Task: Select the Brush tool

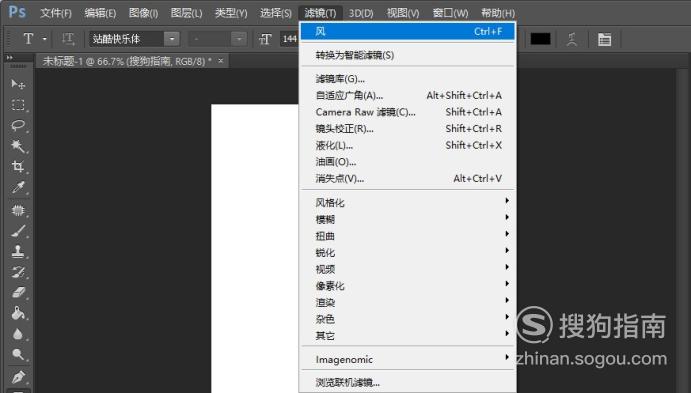Action: click(x=18, y=231)
